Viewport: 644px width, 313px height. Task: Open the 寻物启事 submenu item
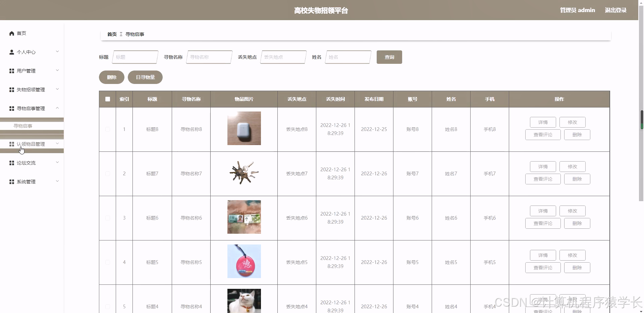coord(22,126)
